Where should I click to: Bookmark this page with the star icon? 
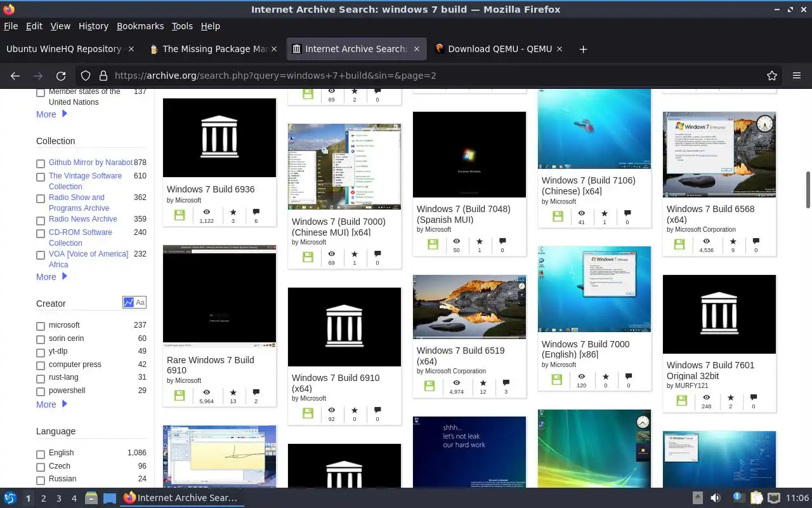pos(772,76)
